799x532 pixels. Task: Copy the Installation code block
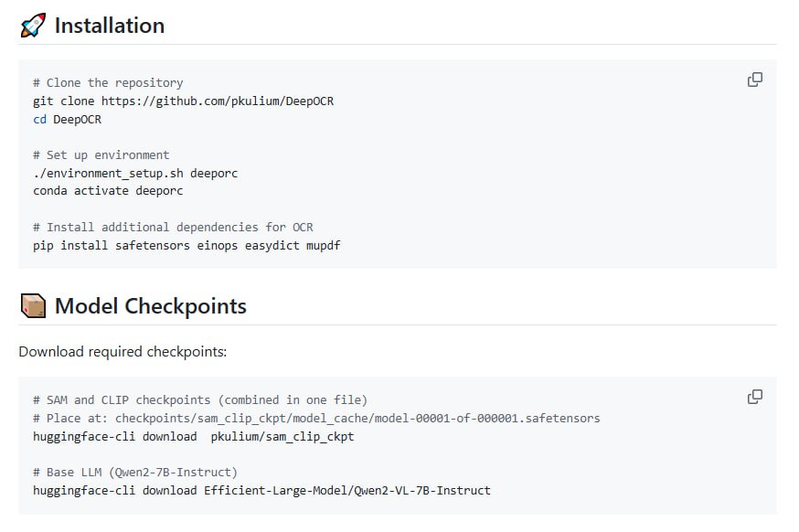pyautogui.click(x=755, y=80)
